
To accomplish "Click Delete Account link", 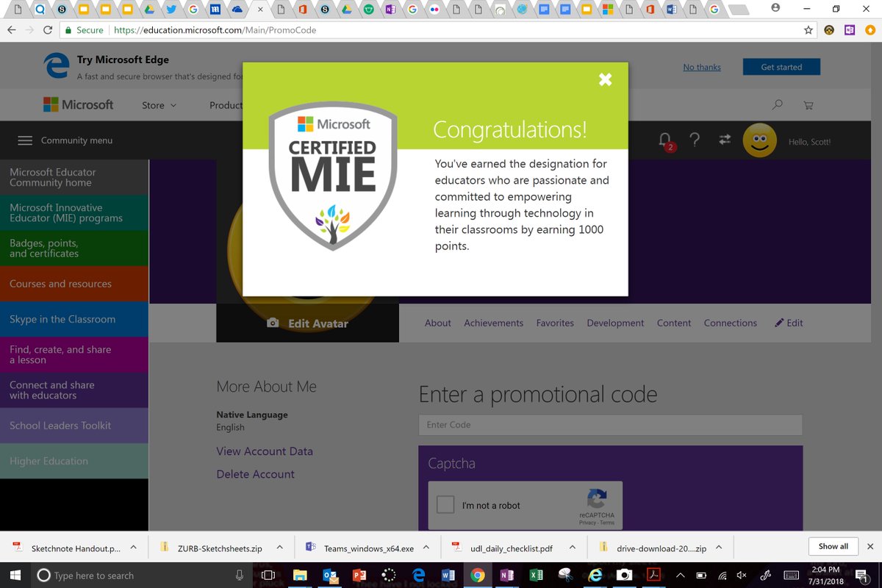I will pos(255,474).
